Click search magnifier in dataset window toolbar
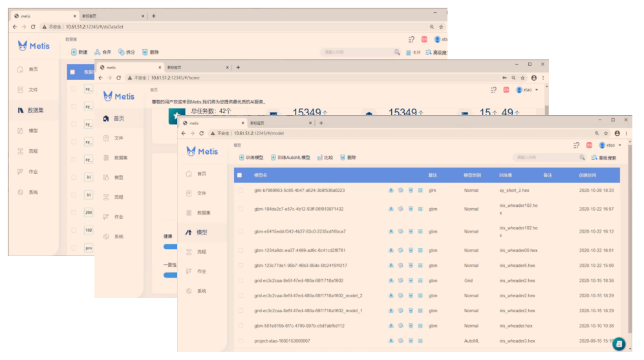644x360 pixels. [397, 52]
